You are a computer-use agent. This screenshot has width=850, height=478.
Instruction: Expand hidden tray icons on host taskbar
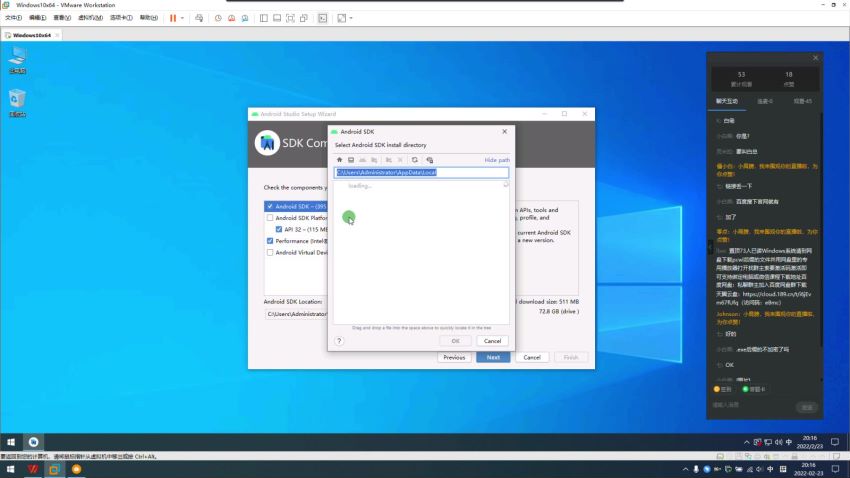[685, 469]
